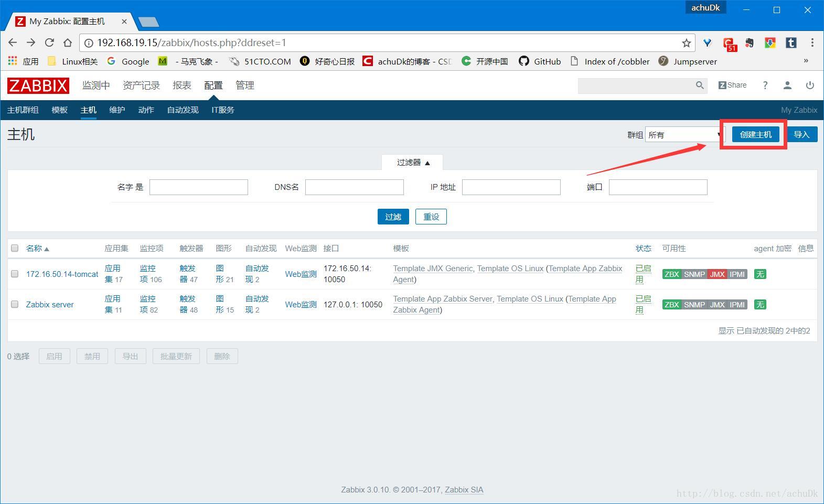Open Jumpserver bookmark
The height and width of the screenshot is (504, 824).
688,61
